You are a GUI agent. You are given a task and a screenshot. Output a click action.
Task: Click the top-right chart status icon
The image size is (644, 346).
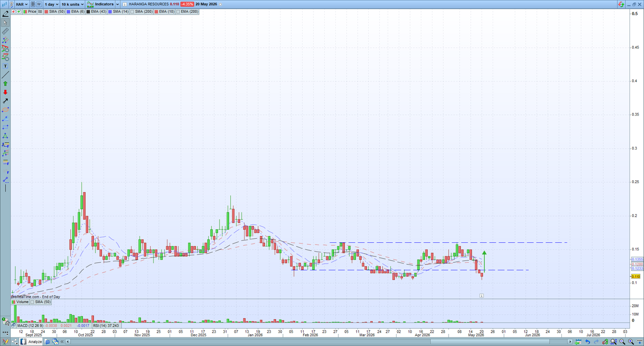pos(620,4)
